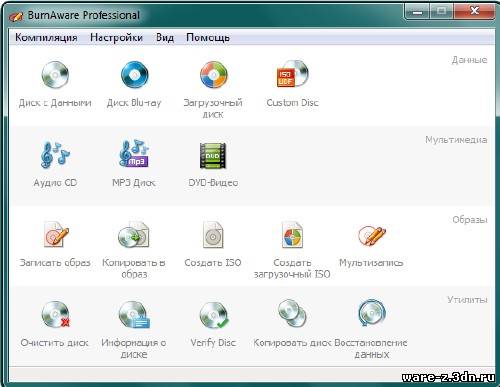Open the Помощь menu
This screenshot has height=387, width=500.
(208, 37)
